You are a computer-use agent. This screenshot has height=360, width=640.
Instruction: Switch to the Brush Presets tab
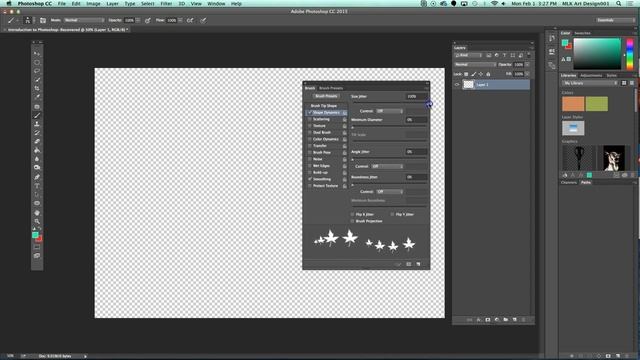[x=331, y=88]
